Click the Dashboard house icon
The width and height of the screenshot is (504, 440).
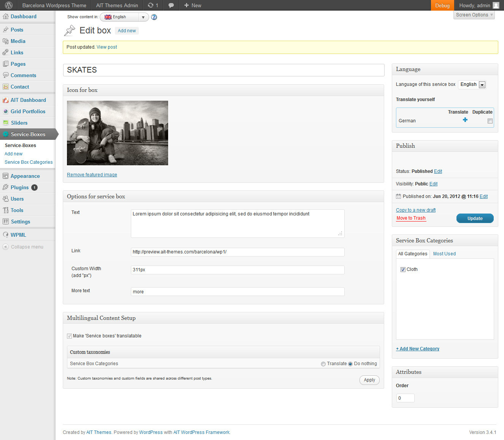pyautogui.click(x=5, y=16)
